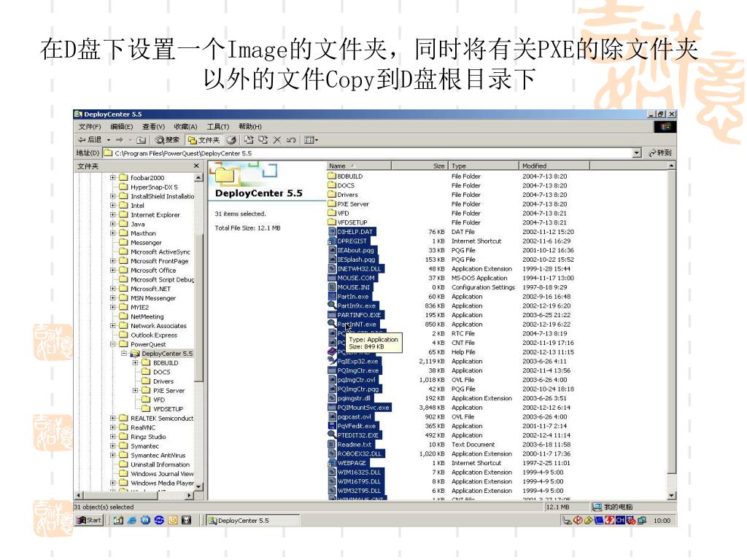This screenshot has height=560, width=747.
Task: Select the VFDSETUP folder in tree
Action: pyautogui.click(x=168, y=409)
